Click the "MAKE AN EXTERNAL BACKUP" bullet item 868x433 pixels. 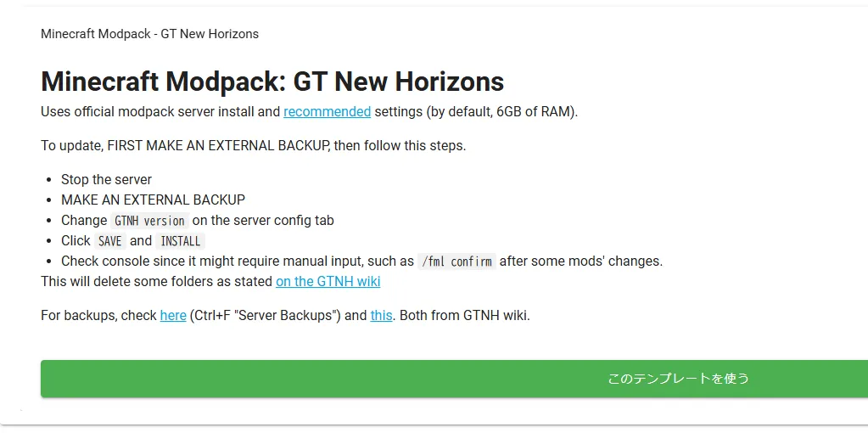pos(153,200)
